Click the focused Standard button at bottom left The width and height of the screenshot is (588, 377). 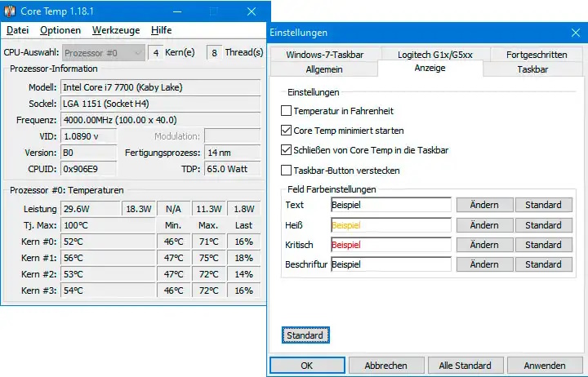[305, 335]
